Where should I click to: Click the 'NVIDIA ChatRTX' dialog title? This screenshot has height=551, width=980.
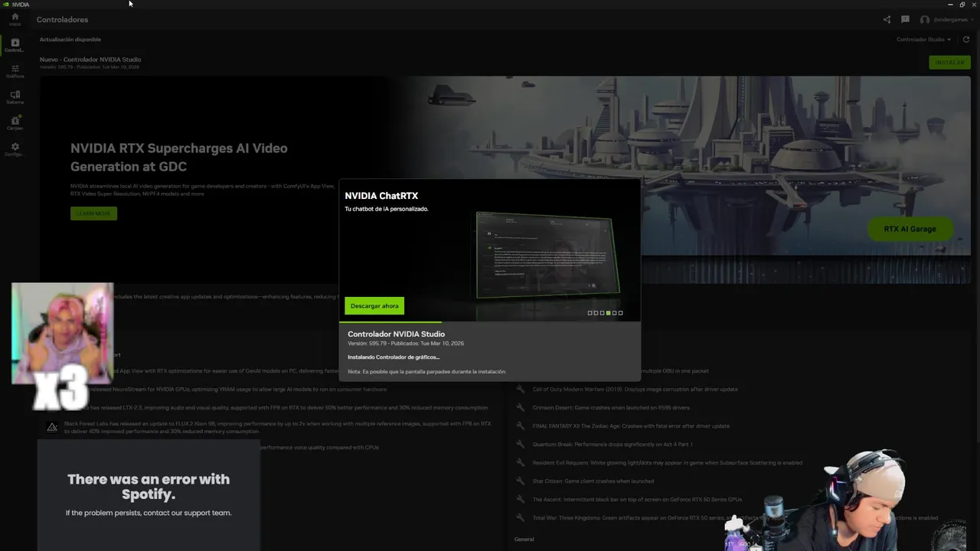pyautogui.click(x=381, y=196)
